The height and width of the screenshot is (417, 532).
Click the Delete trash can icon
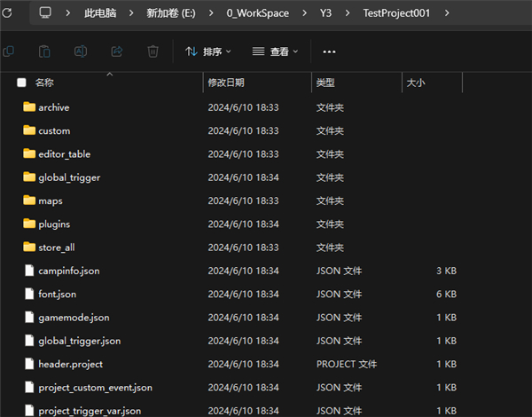pyautogui.click(x=153, y=52)
